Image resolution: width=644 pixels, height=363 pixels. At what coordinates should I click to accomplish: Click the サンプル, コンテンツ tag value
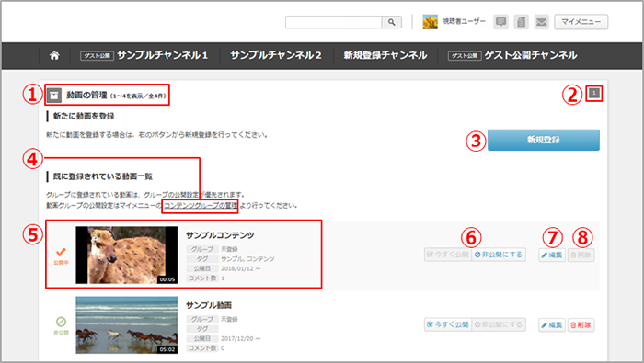click(x=247, y=259)
